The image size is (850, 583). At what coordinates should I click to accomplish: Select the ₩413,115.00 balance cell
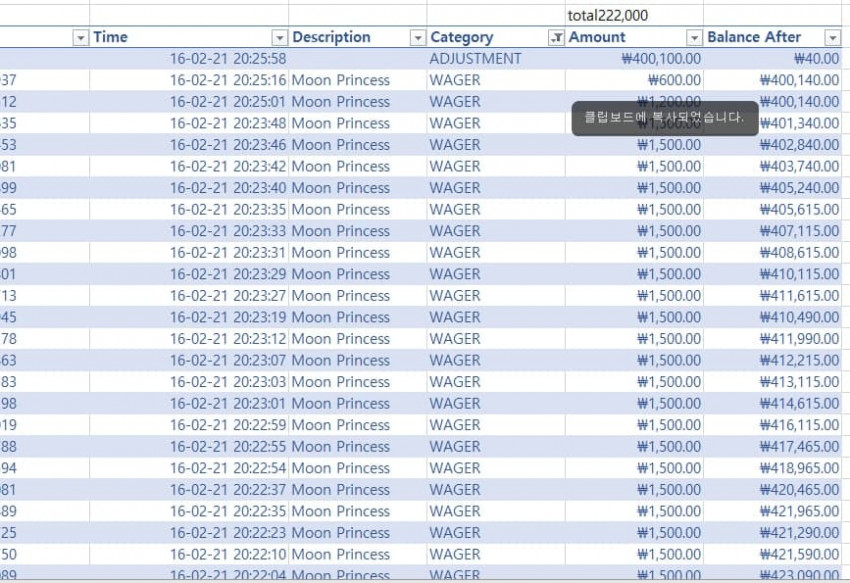(x=772, y=382)
